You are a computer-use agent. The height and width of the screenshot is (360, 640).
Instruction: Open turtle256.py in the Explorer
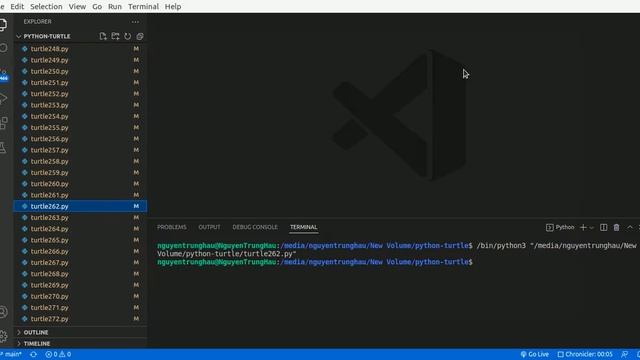pos(81,139)
